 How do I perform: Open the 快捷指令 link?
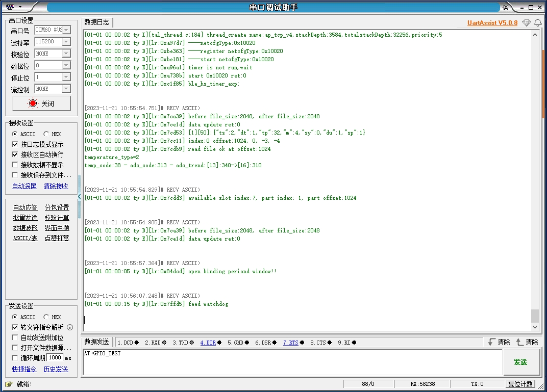pos(24,369)
